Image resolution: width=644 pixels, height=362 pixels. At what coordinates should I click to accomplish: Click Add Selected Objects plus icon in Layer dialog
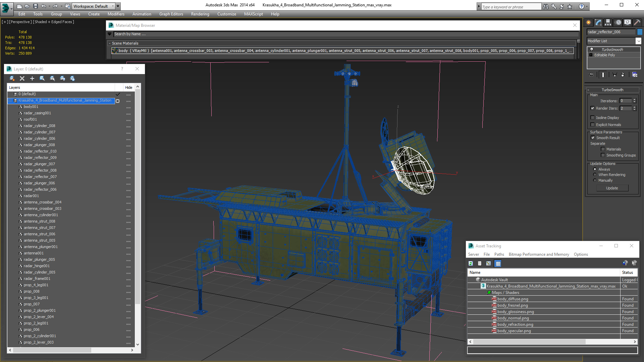(x=32, y=78)
